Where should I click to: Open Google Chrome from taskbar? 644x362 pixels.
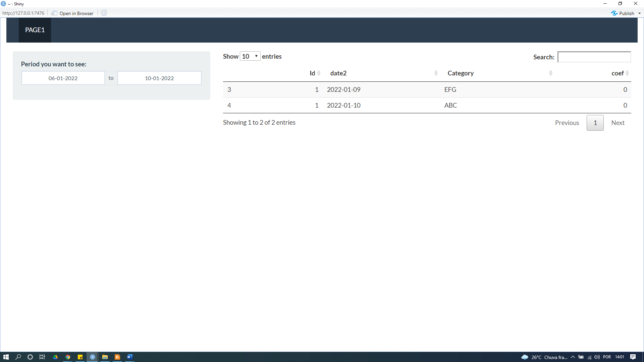click(x=68, y=357)
